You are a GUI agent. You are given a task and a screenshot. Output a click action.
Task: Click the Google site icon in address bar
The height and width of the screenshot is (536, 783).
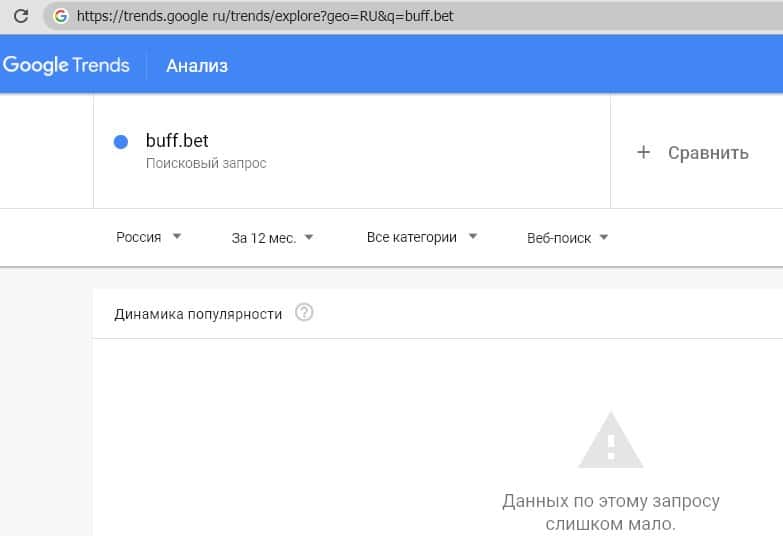tap(61, 16)
